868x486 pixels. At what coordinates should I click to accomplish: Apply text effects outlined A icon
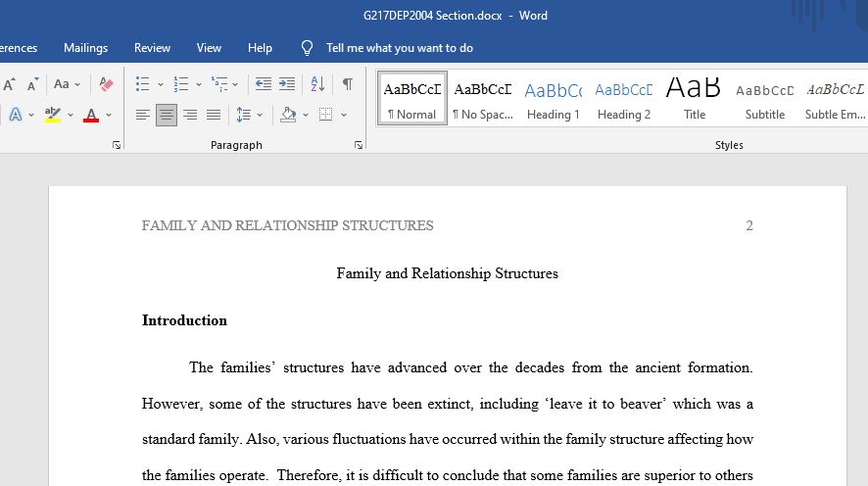16,115
